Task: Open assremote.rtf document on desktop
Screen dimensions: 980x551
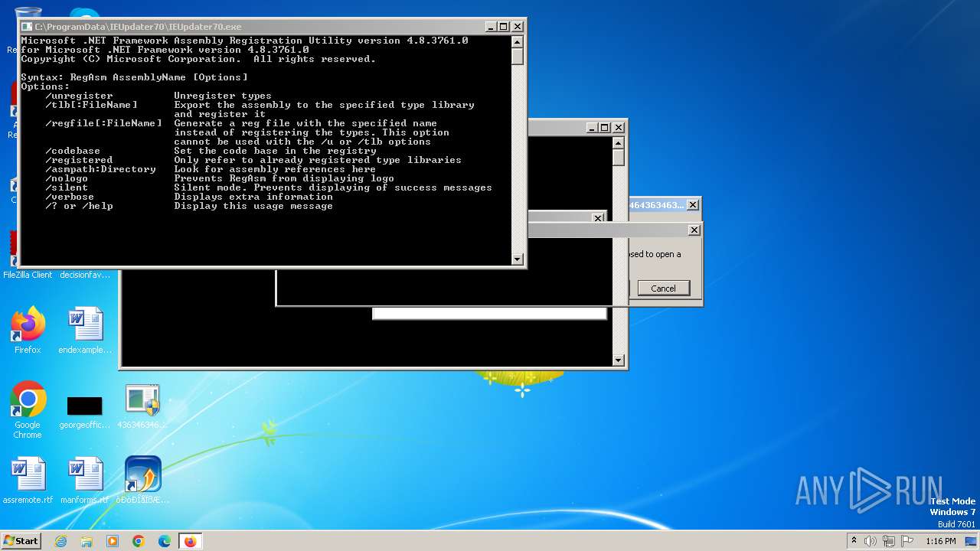Action: [28, 481]
